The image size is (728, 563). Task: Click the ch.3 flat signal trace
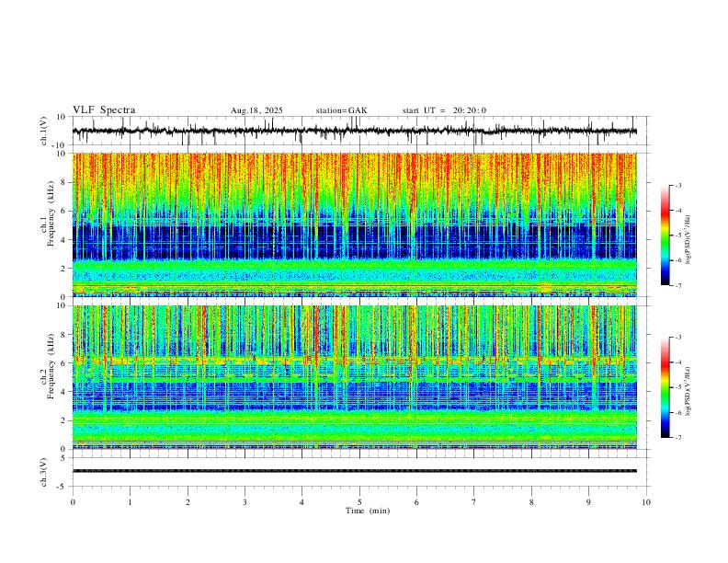pyautogui.click(x=355, y=471)
